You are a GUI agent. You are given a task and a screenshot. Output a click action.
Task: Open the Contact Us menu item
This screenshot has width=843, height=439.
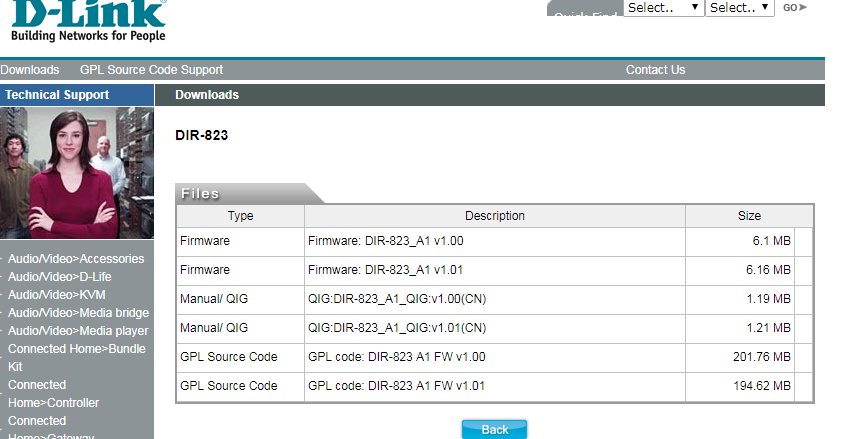tap(655, 70)
